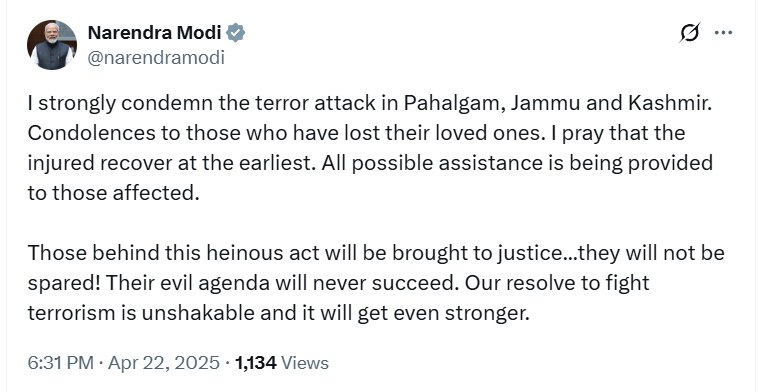Click the display name Narendra Modi
Screen dimensions: 764x392
[154, 33]
